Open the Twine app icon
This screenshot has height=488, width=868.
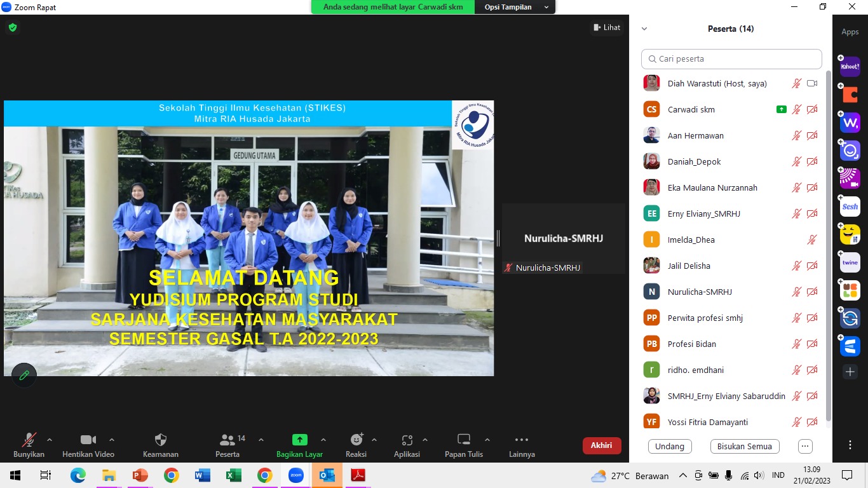(850, 262)
